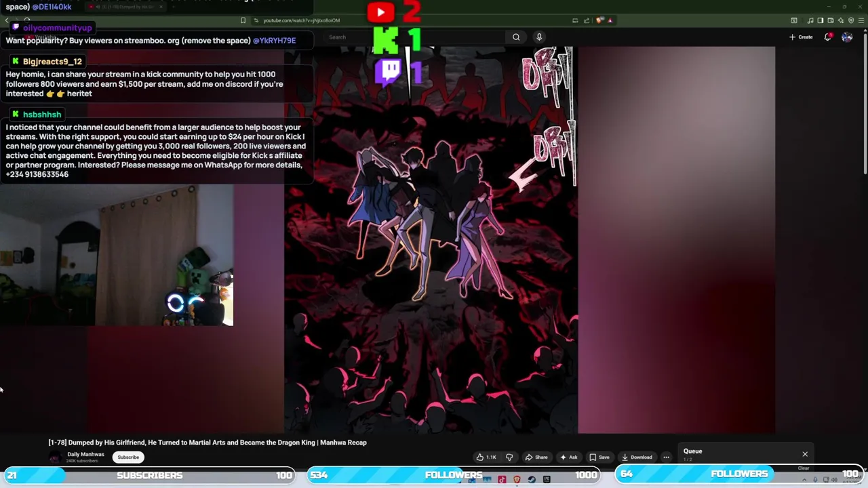This screenshot has height=488, width=868.
Task: Subscribe to the Daily Manhwas channel
Action: click(128, 457)
